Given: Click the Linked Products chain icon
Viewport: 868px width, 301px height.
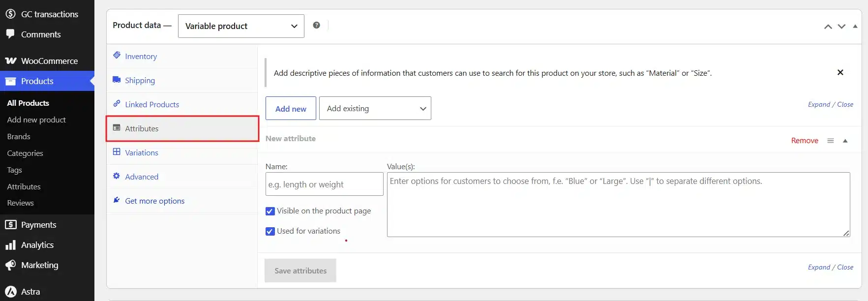Looking at the screenshot, I should click(x=117, y=103).
